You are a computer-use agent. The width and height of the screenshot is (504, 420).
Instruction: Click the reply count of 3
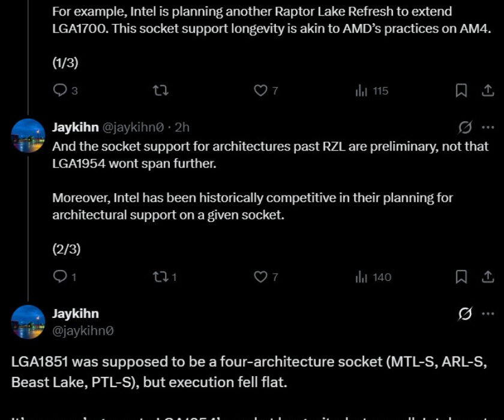coord(66,91)
